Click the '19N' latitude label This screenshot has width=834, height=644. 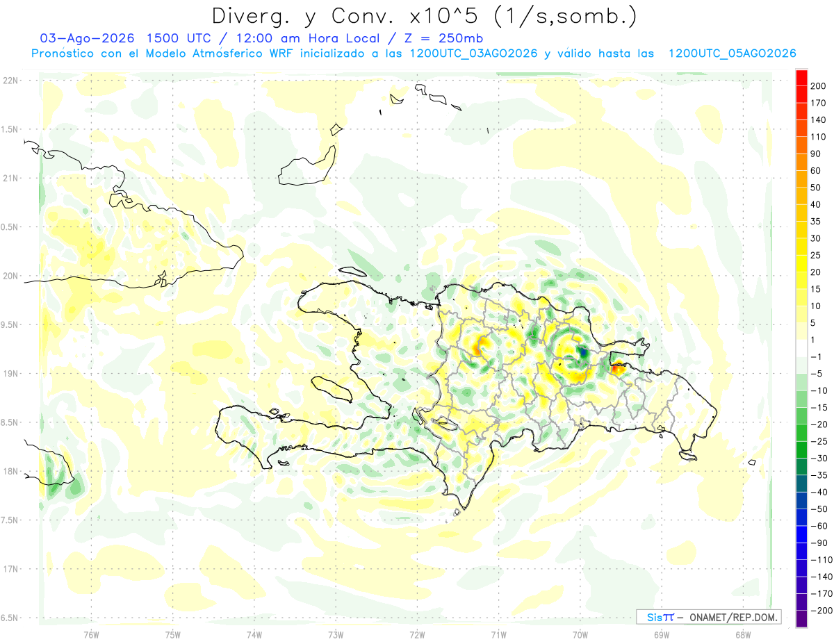click(x=10, y=373)
